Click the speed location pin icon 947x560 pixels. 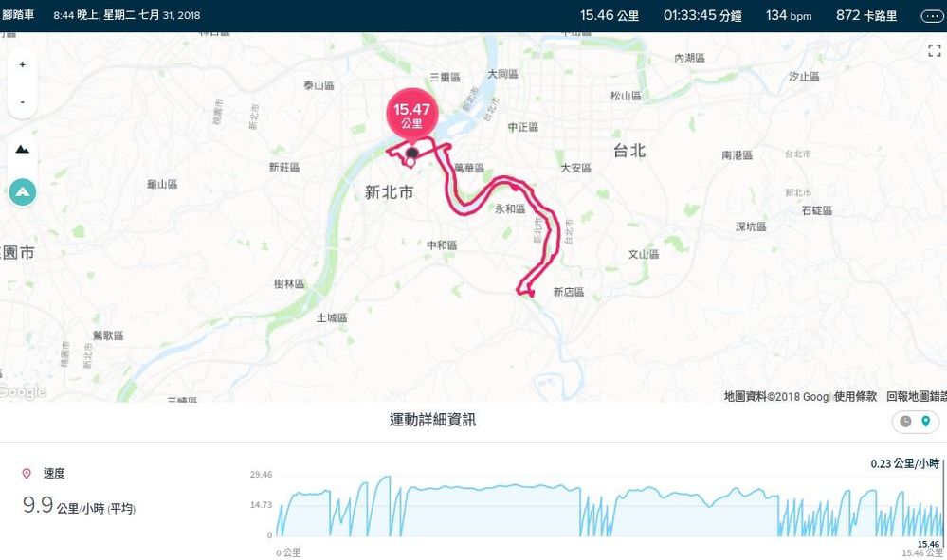click(x=27, y=474)
